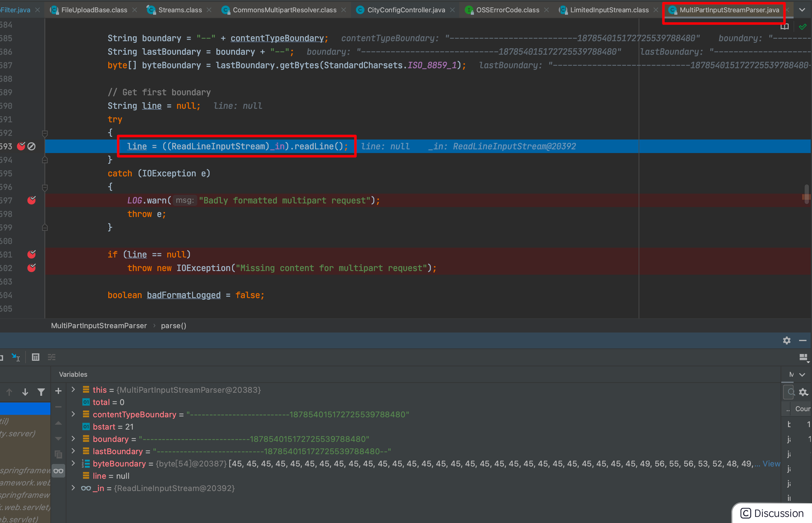The height and width of the screenshot is (523, 812).
Task: Click the frames filter funnel icon
Action: (41, 392)
